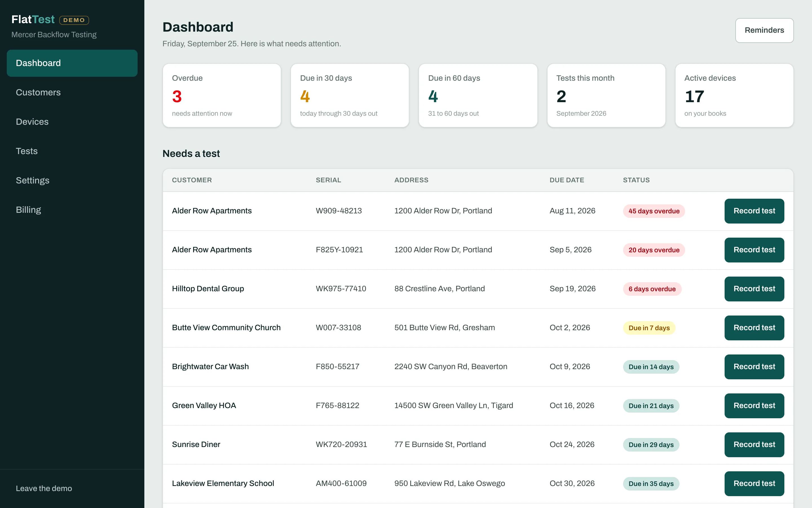
Task: Click address 88 Crestline Ave, Portland
Action: point(439,289)
